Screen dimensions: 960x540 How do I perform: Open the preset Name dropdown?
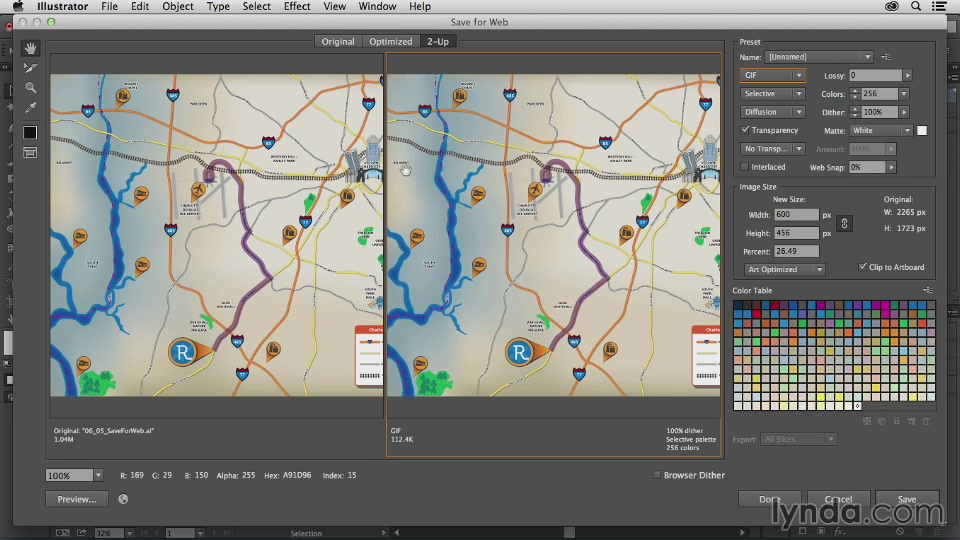[x=819, y=57]
